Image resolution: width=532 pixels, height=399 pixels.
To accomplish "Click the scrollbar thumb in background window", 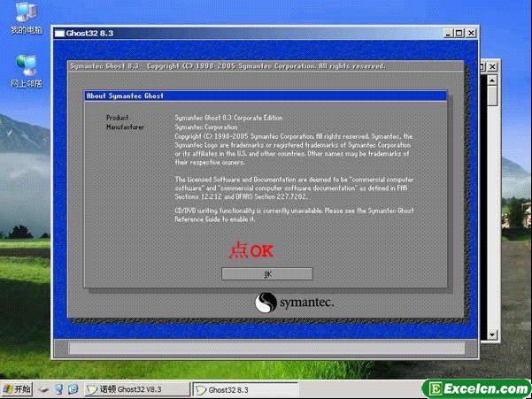I will point(492,95).
